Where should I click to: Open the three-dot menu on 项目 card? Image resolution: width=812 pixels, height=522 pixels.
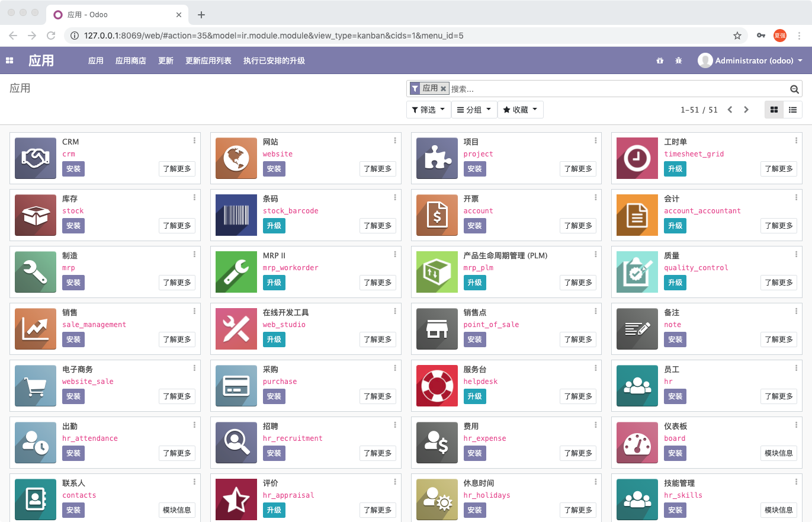click(596, 140)
